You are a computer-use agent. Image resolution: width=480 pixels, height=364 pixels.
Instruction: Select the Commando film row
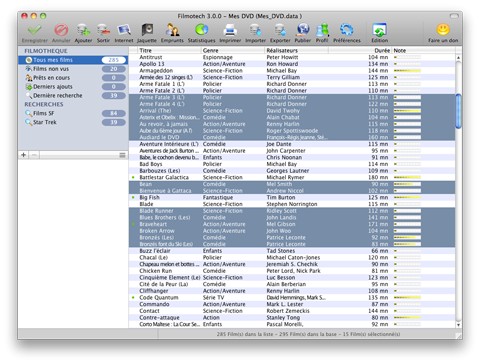[292, 304]
